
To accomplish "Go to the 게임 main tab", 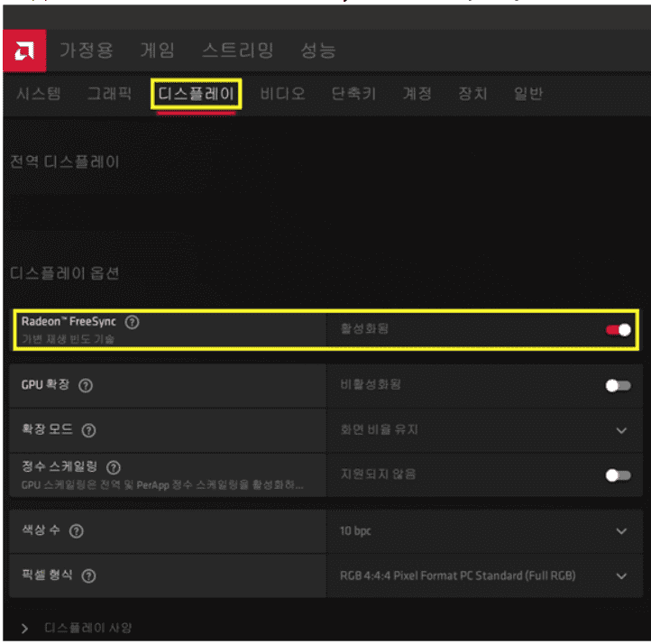I will coord(158,51).
